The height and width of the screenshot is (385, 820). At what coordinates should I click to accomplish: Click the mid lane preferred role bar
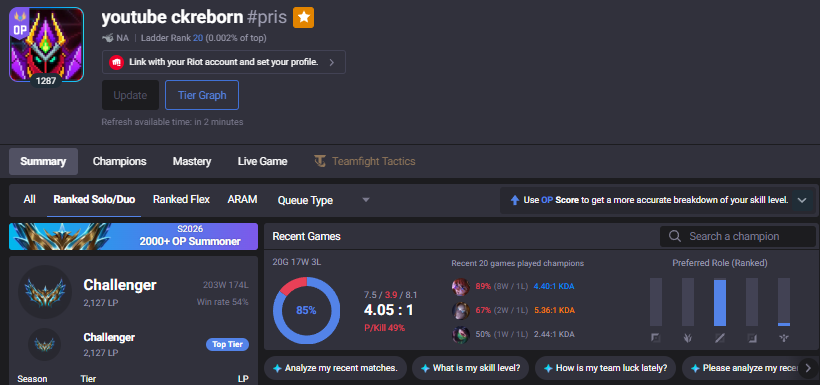tap(720, 302)
